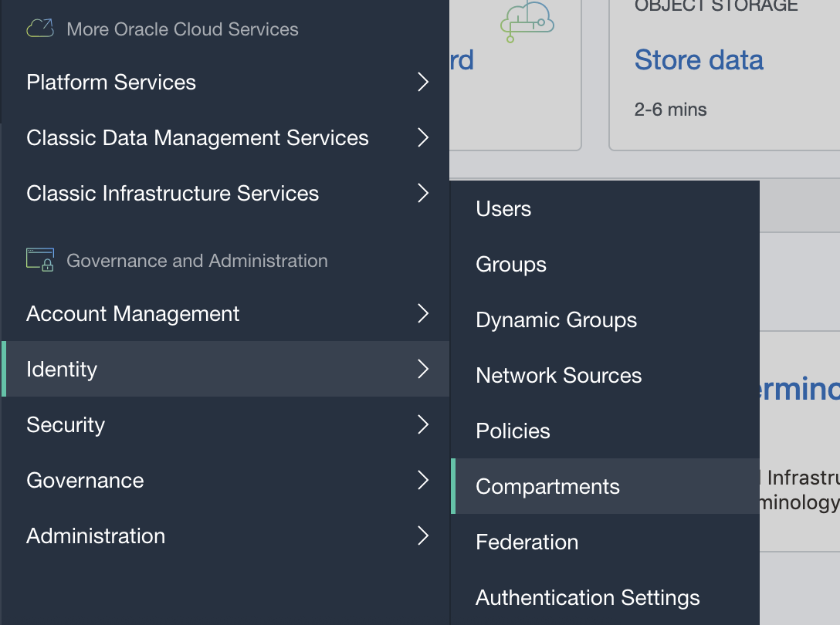Go to Network Sources
The height and width of the screenshot is (625, 840).
pyautogui.click(x=558, y=375)
